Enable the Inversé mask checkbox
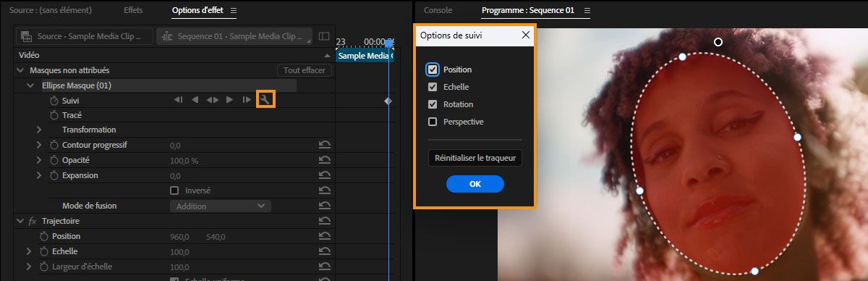Viewport: 868px width, 281px height. (174, 190)
